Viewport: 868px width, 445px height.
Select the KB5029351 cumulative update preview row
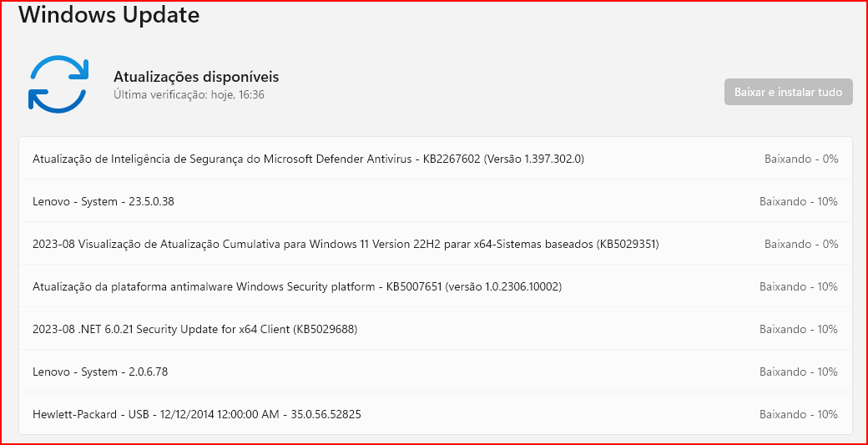(x=436, y=244)
